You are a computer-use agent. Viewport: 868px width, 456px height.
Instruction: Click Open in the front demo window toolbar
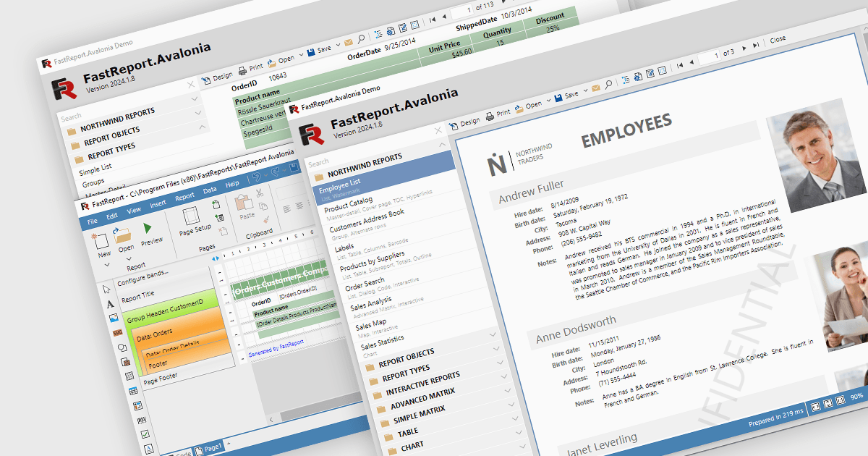[x=529, y=106]
